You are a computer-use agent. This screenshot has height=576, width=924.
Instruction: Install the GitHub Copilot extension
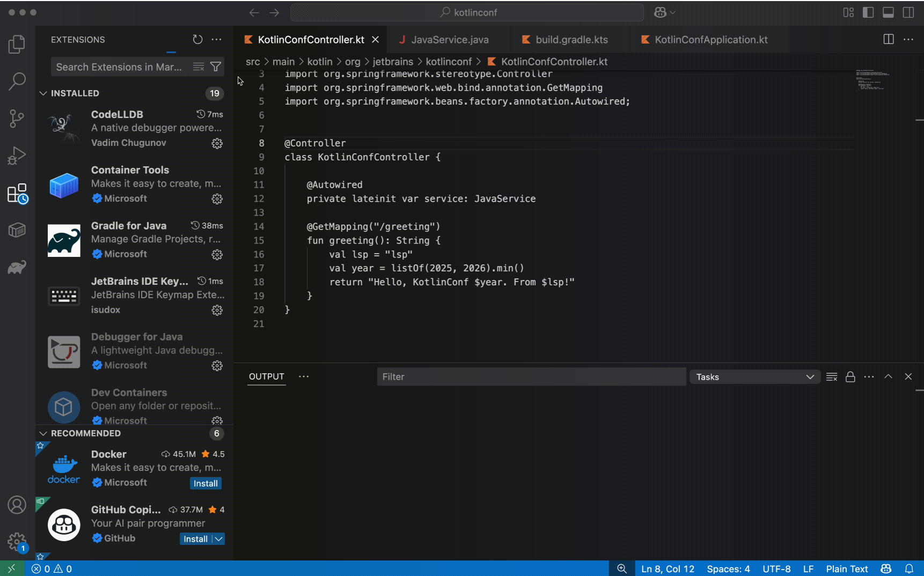(x=195, y=539)
